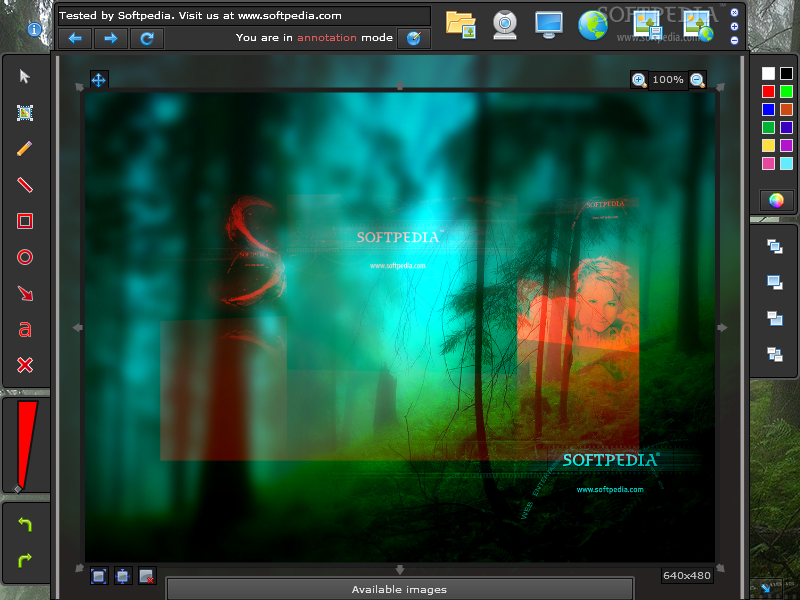The image size is (800, 600).
Task: Pick the cyan color swatch
Action: pos(786,163)
